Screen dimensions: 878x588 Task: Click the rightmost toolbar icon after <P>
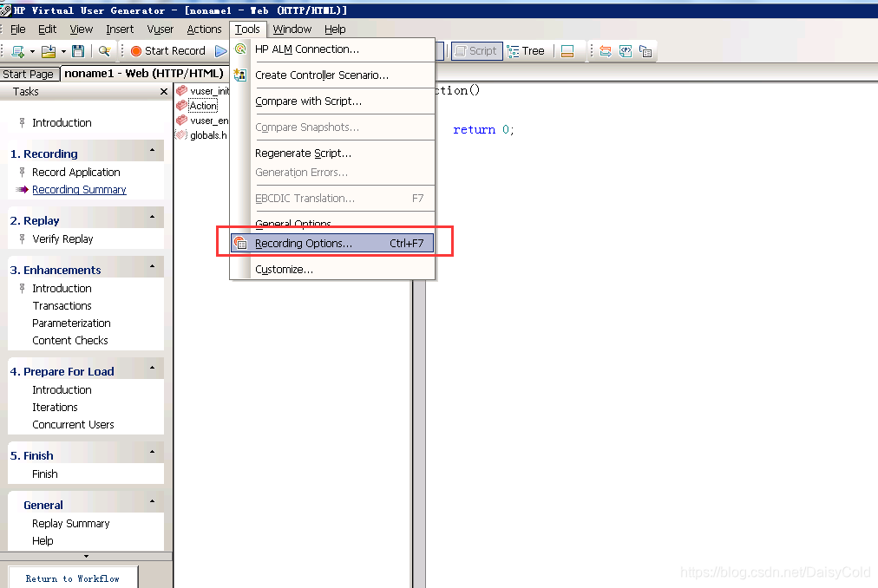(645, 51)
